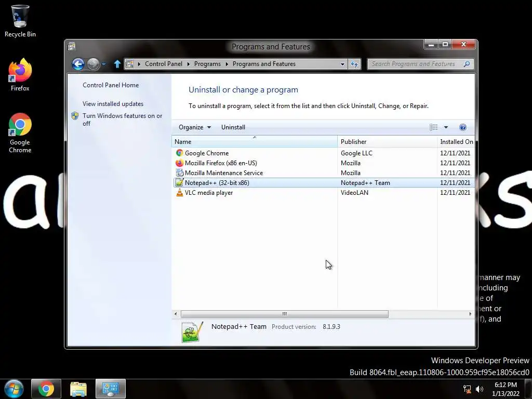Viewport: 532px width, 399px height.
Task: Click the horizontal scrollbar right arrow
Action: coord(470,314)
